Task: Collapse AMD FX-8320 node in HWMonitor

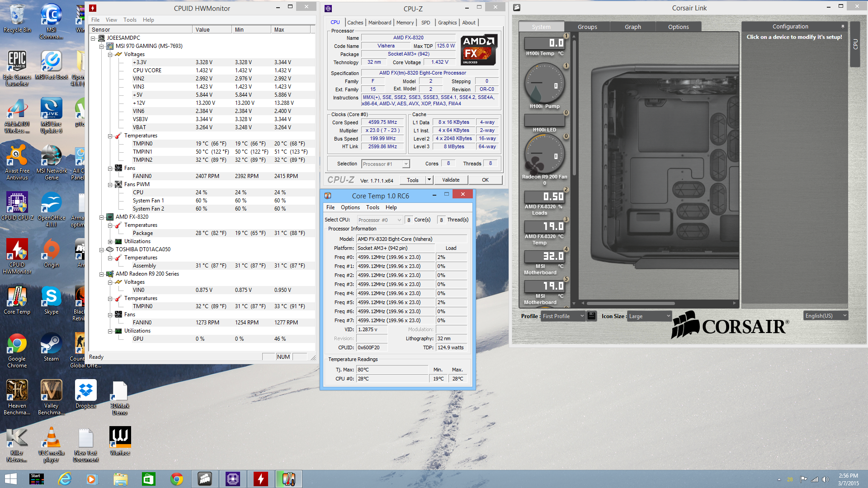Action: (x=101, y=217)
